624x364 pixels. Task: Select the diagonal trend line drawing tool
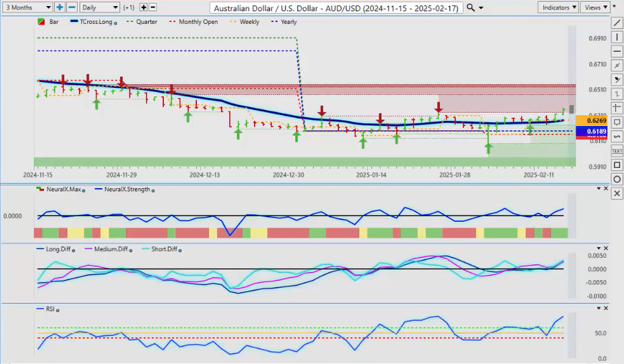pos(617,24)
